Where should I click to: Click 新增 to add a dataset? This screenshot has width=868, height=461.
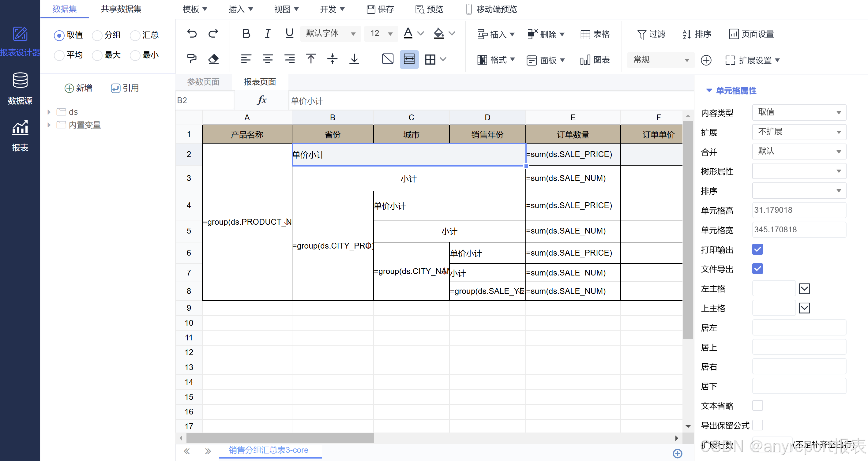click(78, 88)
